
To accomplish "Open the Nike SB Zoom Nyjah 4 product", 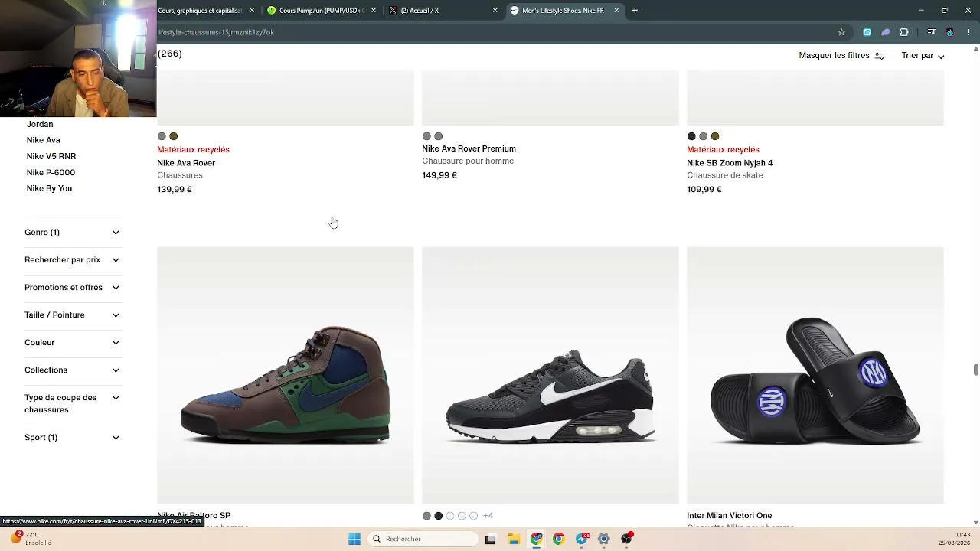I will [730, 163].
